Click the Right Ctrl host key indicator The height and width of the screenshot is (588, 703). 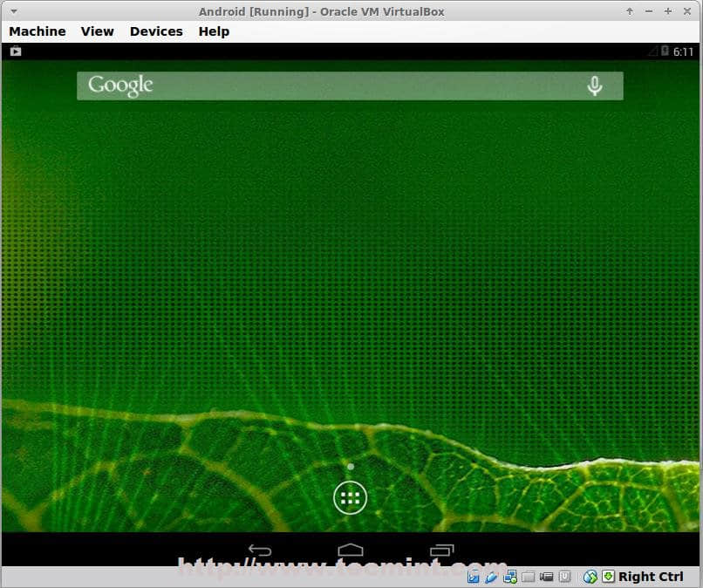(651, 577)
